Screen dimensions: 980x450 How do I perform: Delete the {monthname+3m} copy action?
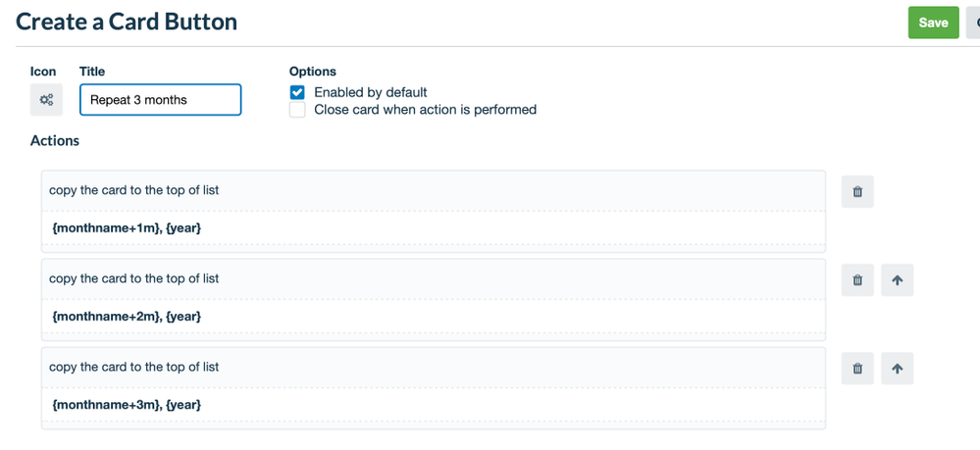pos(857,369)
